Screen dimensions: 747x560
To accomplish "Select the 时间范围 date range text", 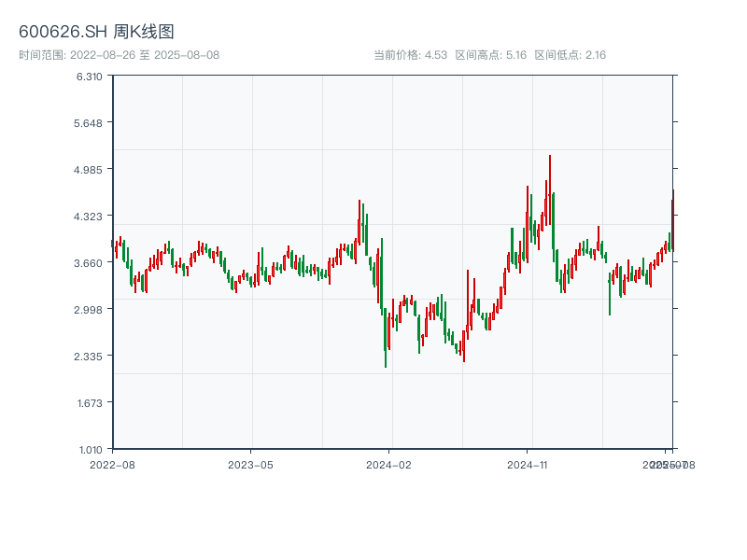I will click(119, 55).
